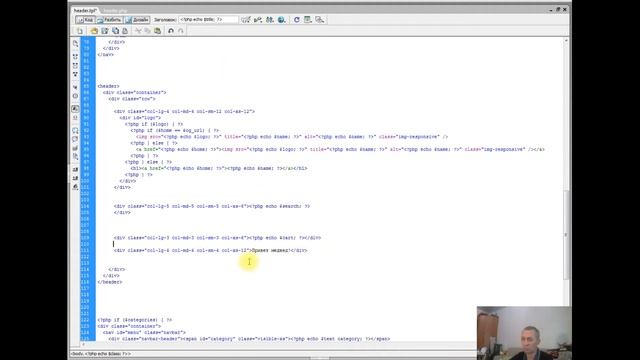Click the Save icon

[x=105, y=31]
